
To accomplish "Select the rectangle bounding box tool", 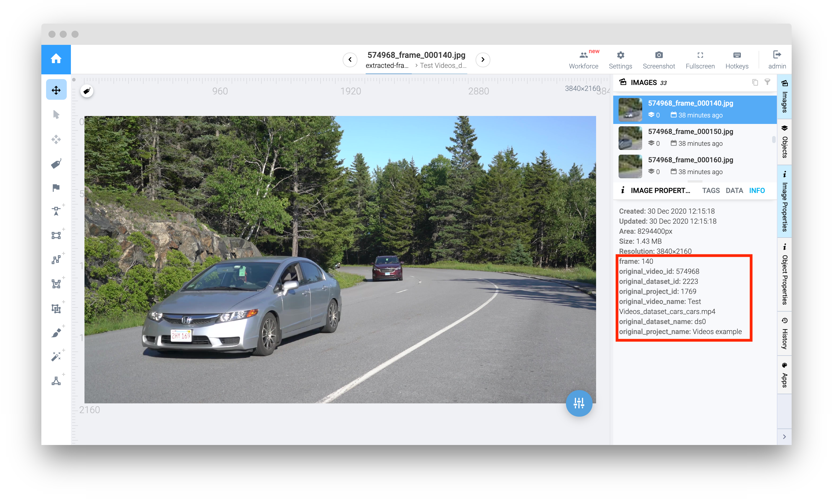I will [56, 235].
